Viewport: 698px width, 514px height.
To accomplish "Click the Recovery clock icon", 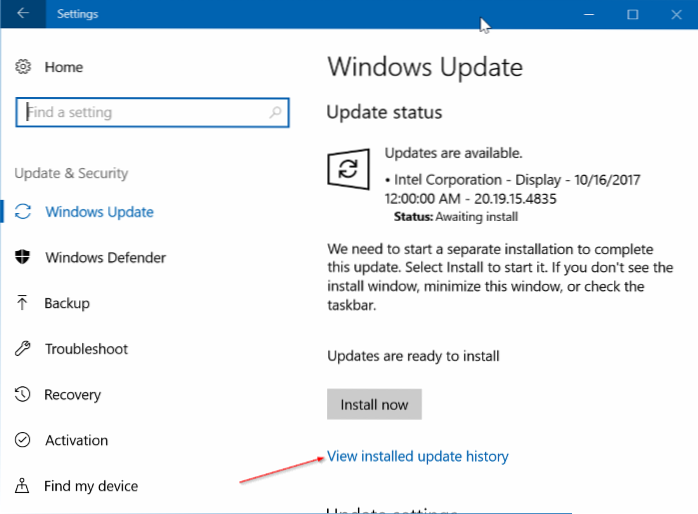I will [23, 395].
